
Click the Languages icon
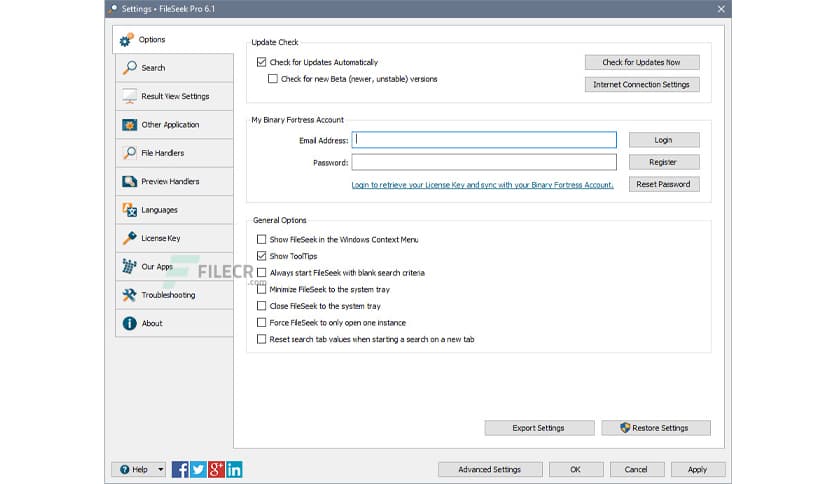coord(130,209)
